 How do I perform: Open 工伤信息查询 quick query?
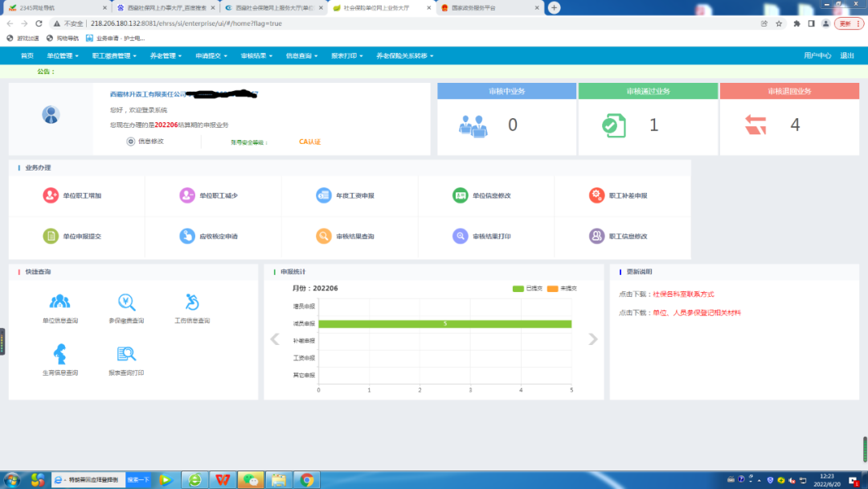pos(192,309)
